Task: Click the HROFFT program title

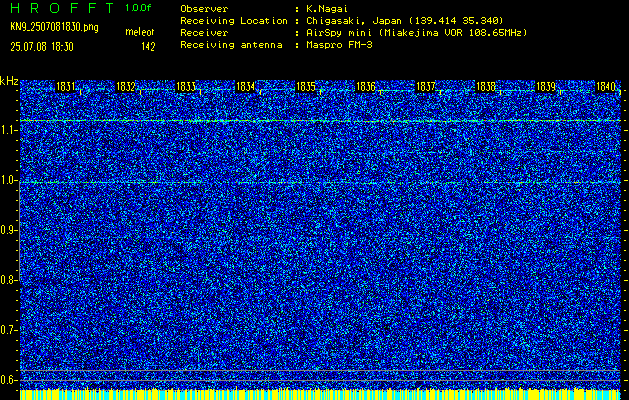Action: pos(63,8)
